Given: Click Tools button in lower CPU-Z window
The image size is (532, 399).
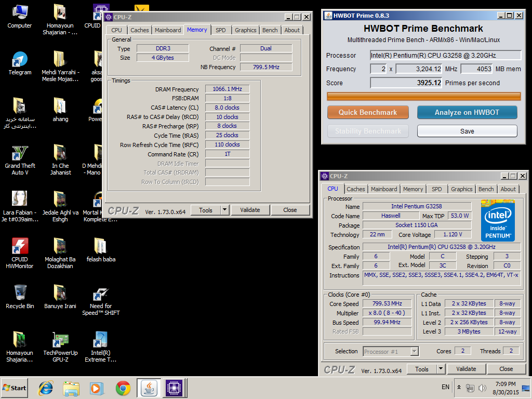Looking at the screenshot, I should coord(422,369).
